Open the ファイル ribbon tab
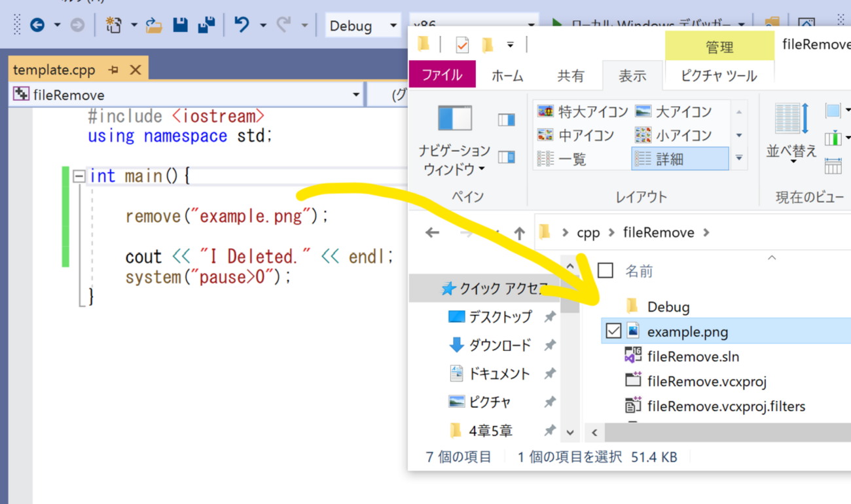The image size is (851, 504). pyautogui.click(x=441, y=76)
